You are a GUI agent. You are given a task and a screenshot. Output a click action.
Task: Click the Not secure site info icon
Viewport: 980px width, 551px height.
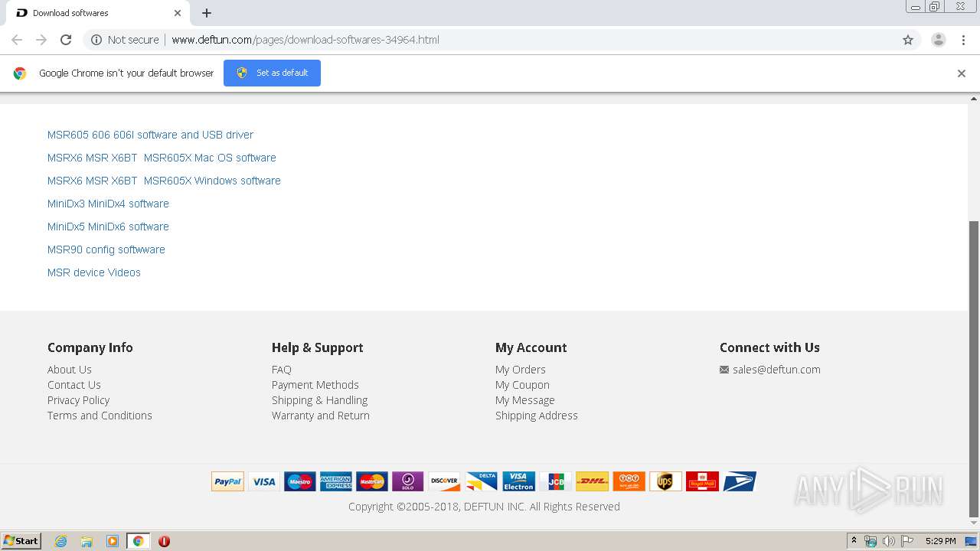pyautogui.click(x=96, y=40)
